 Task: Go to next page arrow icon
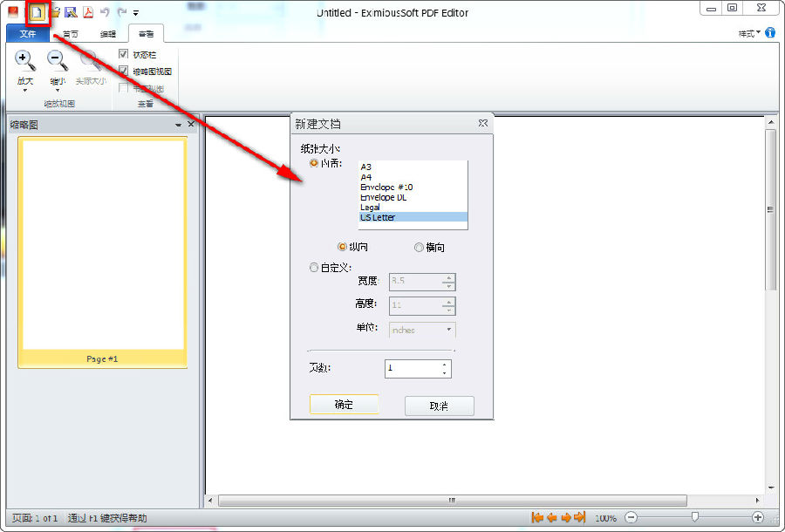click(566, 517)
